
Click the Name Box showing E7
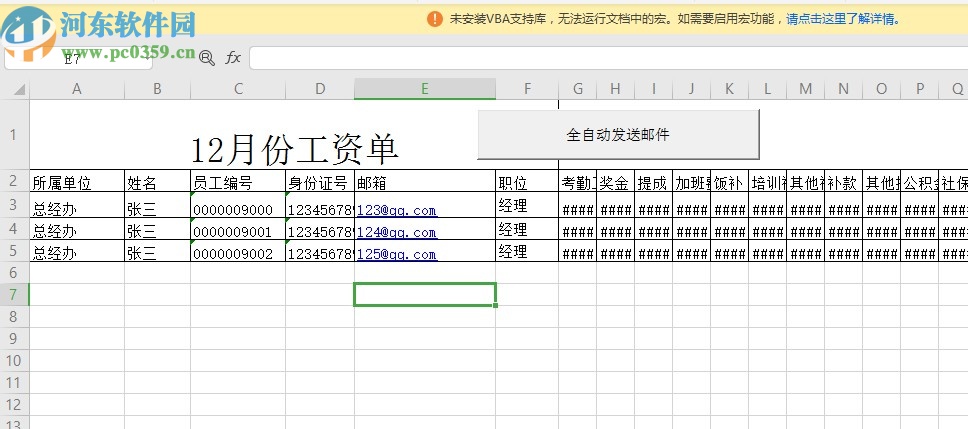(78, 59)
